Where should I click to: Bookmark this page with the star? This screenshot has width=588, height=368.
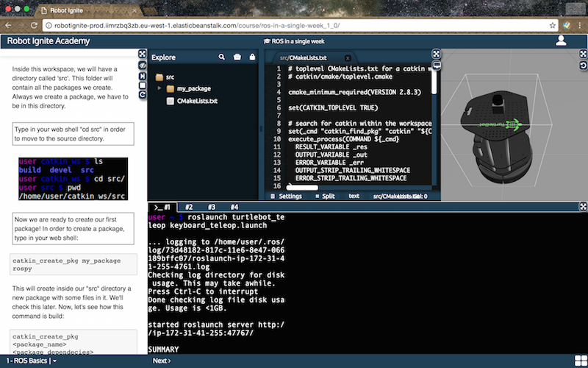(553, 26)
